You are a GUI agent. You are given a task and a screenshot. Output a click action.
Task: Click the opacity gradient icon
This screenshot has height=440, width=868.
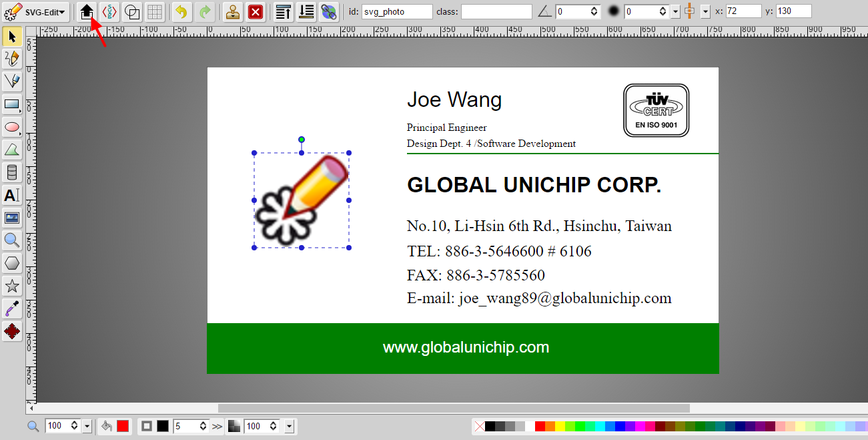[234, 426]
